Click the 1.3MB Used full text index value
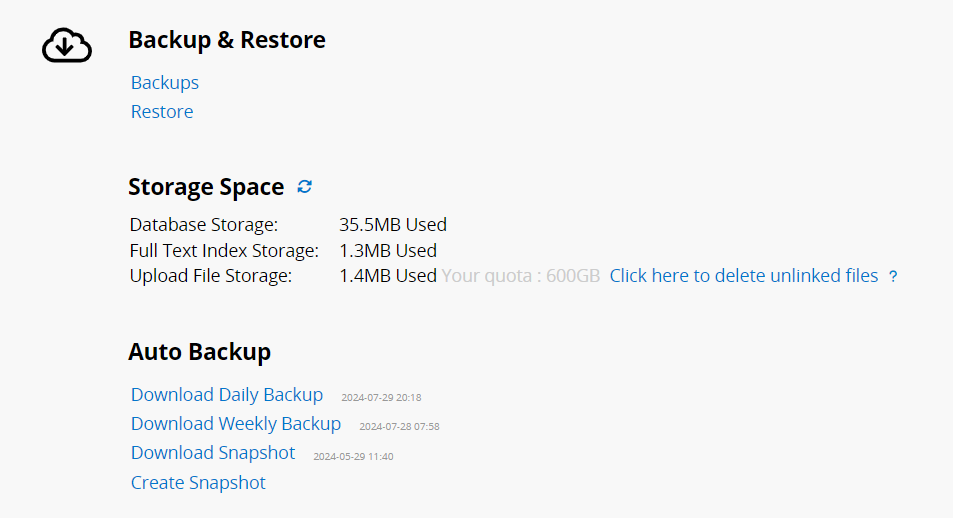 (x=387, y=251)
